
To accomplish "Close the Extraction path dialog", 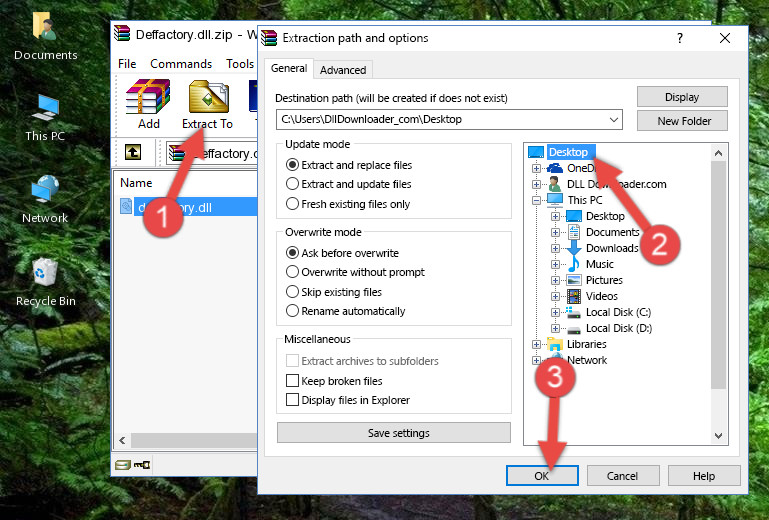I will coord(725,38).
